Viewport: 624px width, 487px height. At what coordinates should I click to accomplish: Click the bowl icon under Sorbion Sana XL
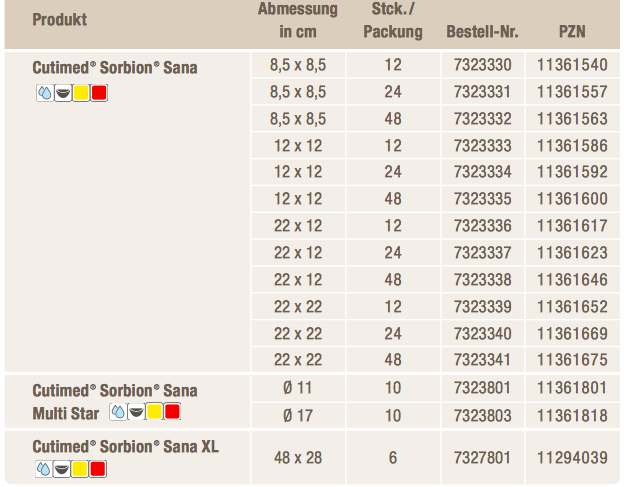[x=62, y=469]
